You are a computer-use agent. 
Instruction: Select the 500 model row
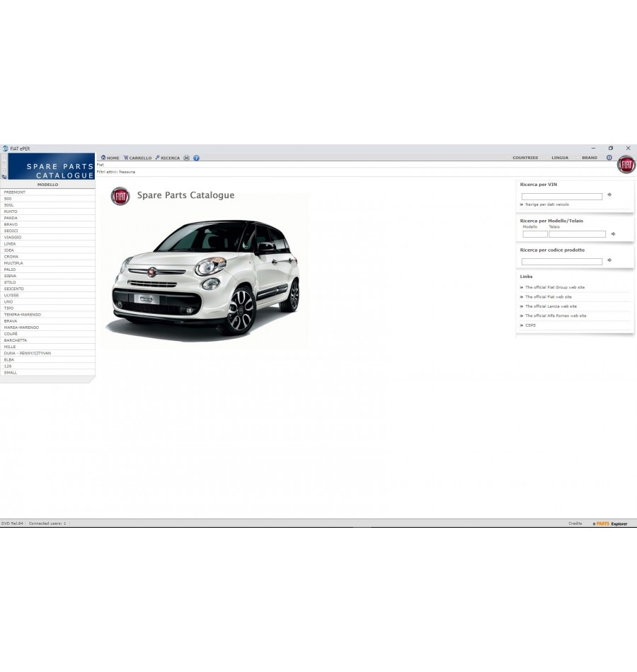(x=47, y=199)
